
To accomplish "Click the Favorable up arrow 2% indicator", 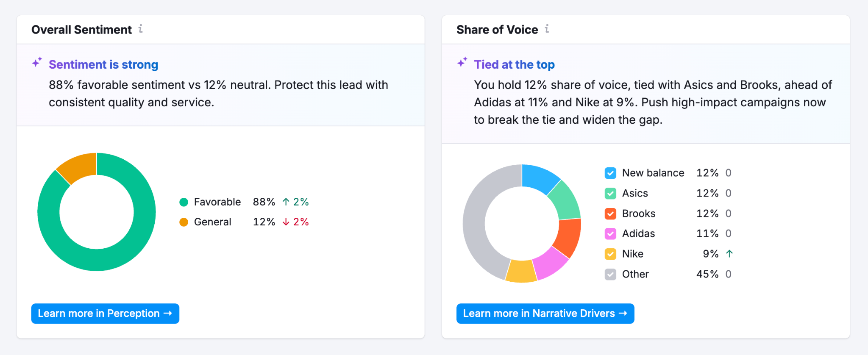I will (295, 202).
